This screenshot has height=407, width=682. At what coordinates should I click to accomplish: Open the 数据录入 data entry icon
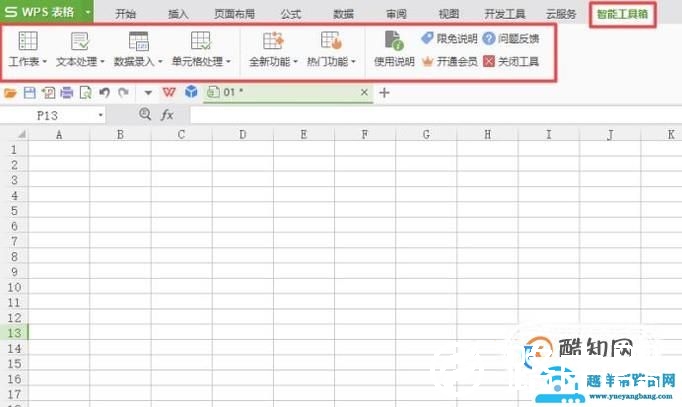(x=139, y=41)
